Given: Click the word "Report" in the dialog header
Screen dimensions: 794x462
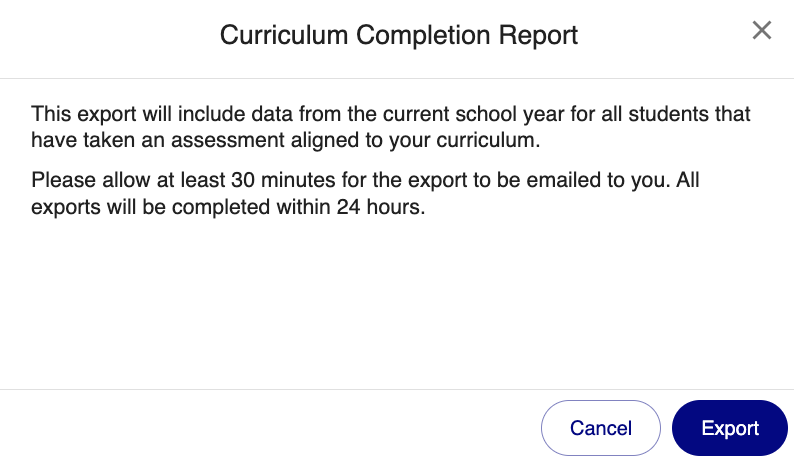Looking at the screenshot, I should [538, 35].
